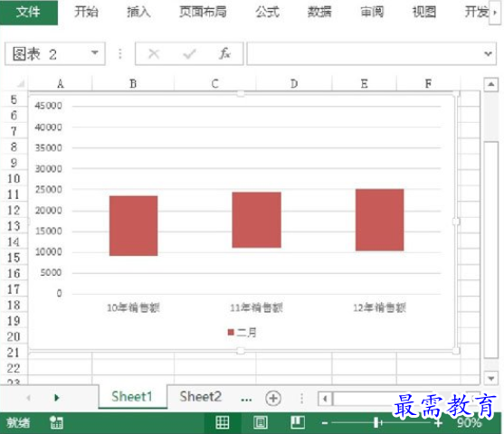Open the 页面布局 (Page Layout) tab
504x434 pixels.
pyautogui.click(x=203, y=13)
